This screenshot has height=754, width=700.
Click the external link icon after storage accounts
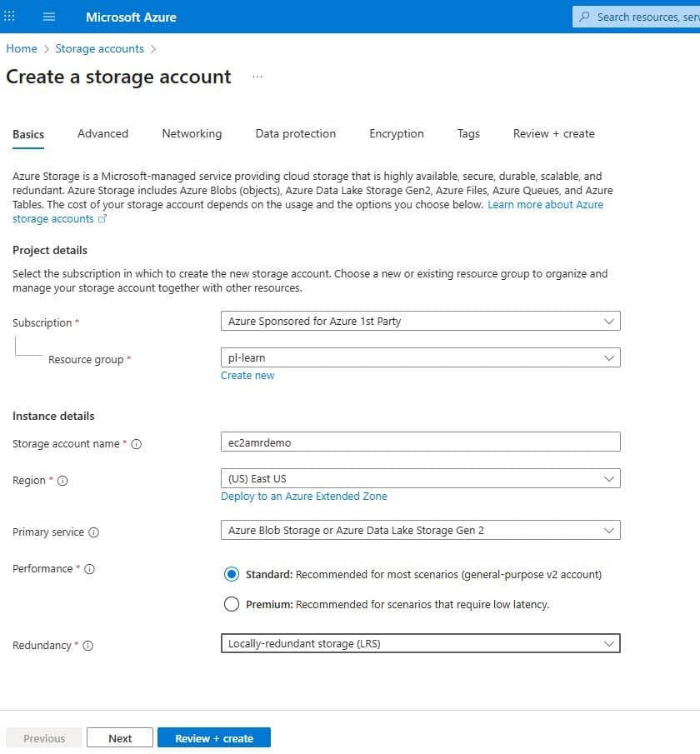pos(102,219)
